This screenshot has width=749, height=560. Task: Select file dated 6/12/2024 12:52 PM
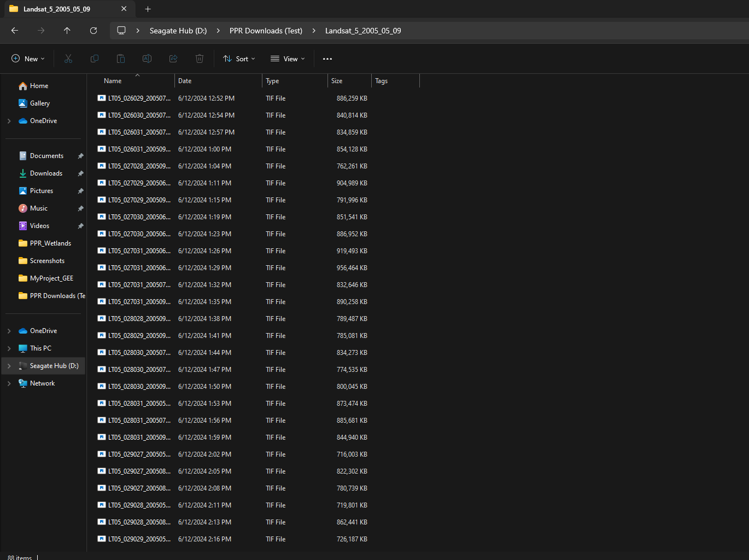tap(257, 98)
